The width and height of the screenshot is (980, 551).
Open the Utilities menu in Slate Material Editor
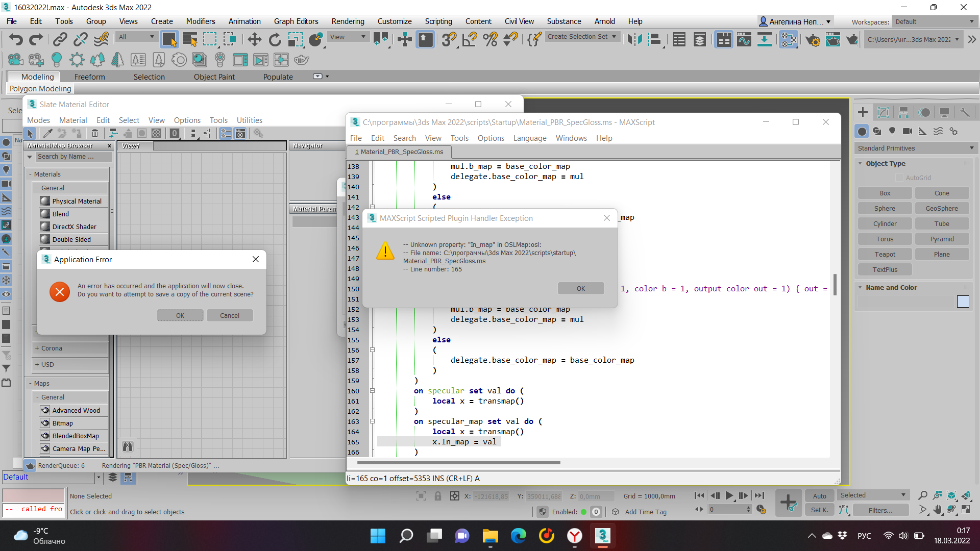[250, 120]
